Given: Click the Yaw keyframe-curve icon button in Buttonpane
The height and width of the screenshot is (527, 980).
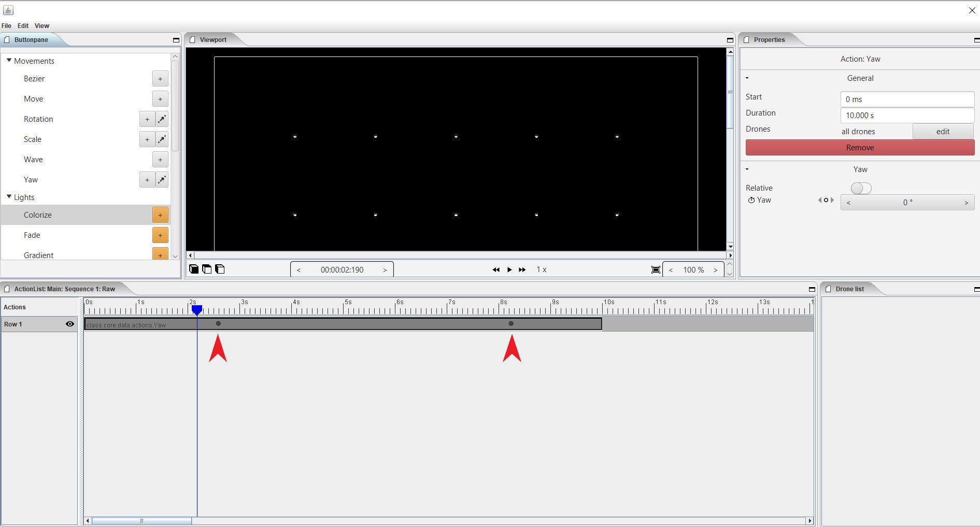Looking at the screenshot, I should click(162, 180).
